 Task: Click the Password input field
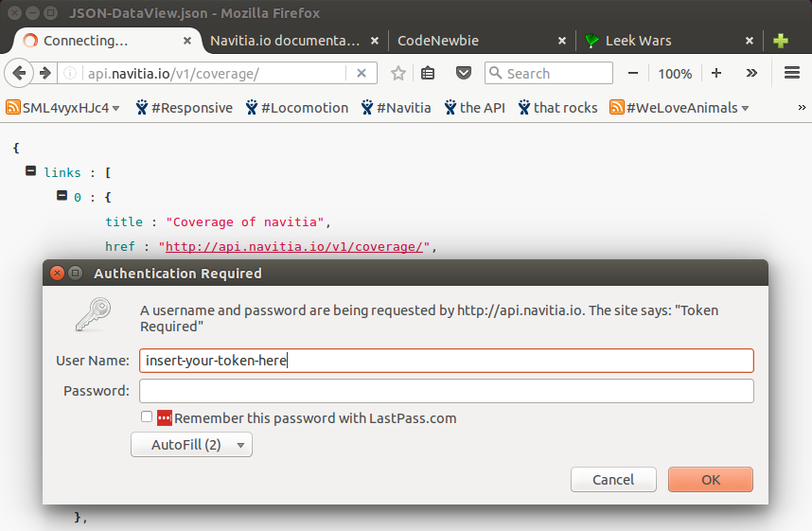pos(446,391)
